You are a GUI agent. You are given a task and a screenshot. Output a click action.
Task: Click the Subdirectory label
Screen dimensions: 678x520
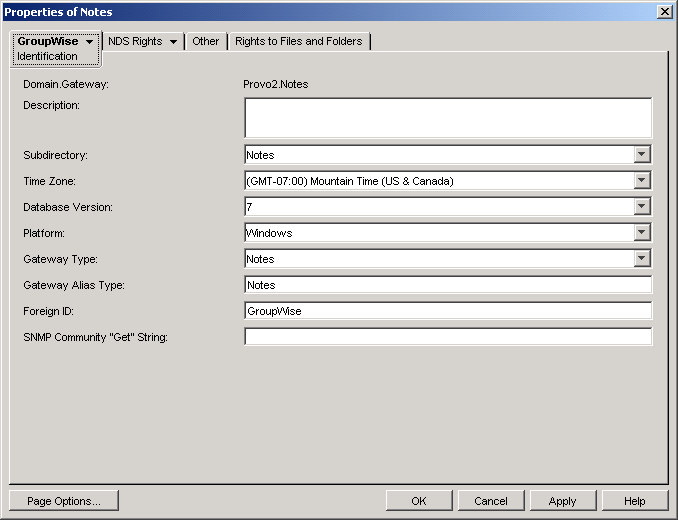[55, 155]
